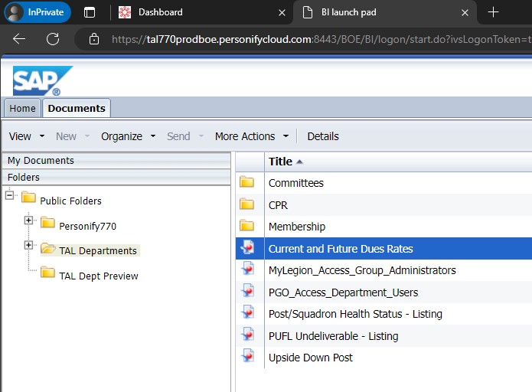Viewport: 532px width, 392px height.
Task: Click the SAP logo
Action: (43, 81)
